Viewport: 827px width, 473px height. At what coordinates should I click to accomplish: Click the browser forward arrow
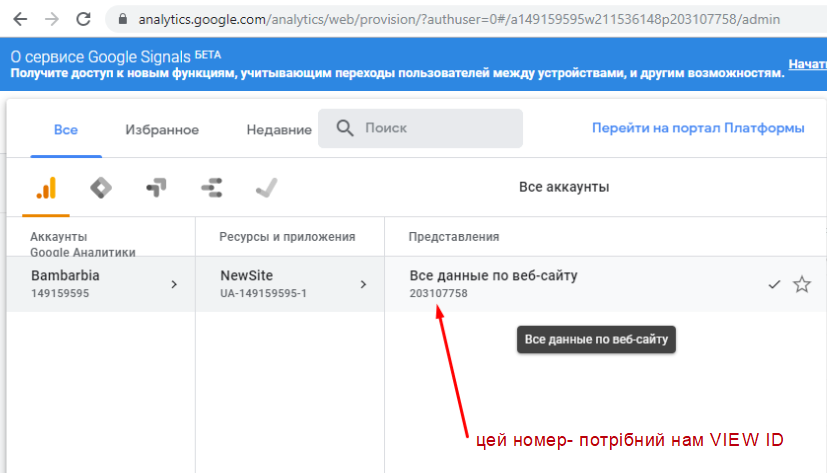pos(52,20)
